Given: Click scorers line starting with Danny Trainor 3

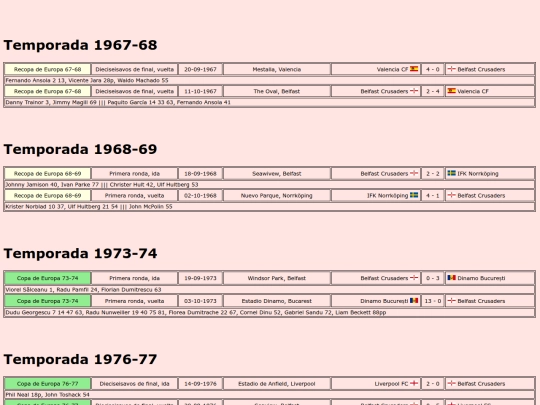Looking at the screenshot, I should 269,102.
